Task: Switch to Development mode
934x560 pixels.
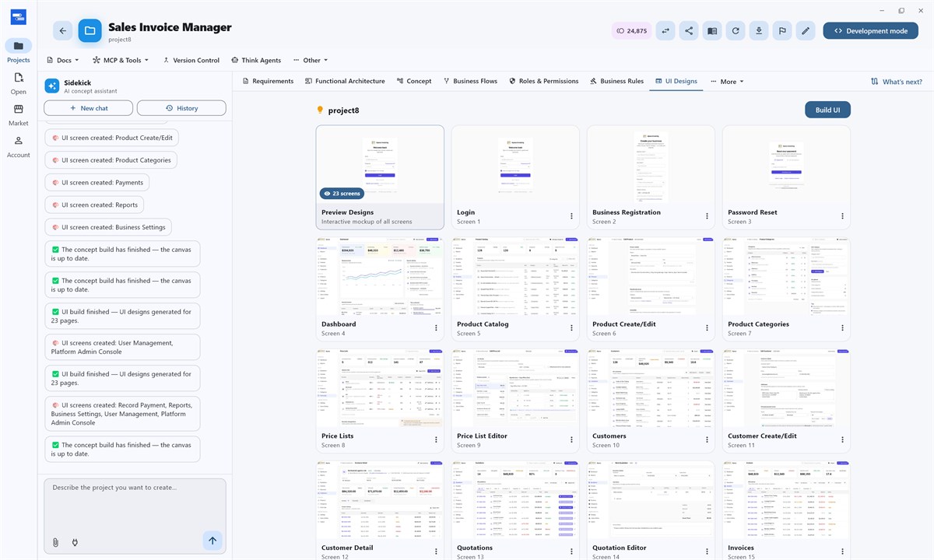Action: tap(870, 31)
